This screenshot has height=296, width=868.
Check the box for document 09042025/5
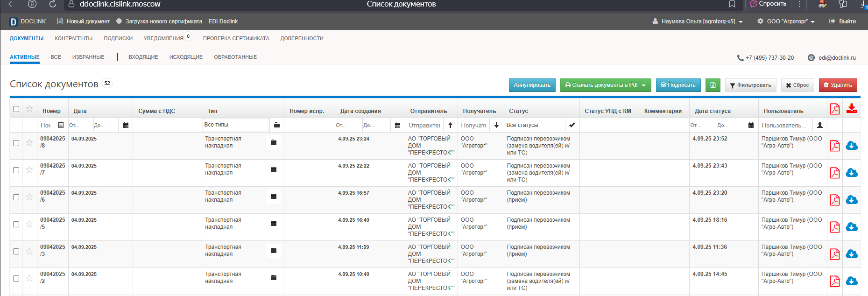16,224
